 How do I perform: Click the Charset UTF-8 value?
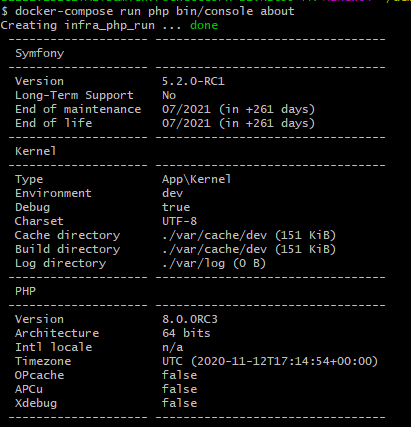click(x=180, y=221)
